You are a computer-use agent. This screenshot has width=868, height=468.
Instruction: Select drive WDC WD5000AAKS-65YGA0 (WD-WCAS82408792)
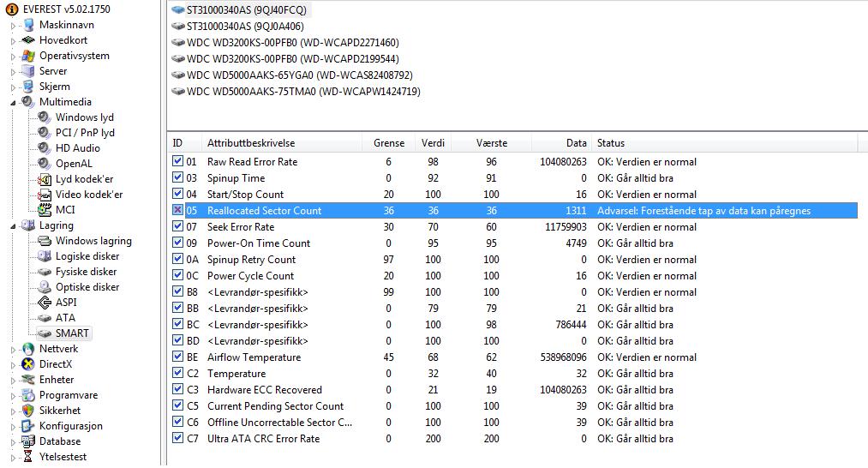point(300,75)
